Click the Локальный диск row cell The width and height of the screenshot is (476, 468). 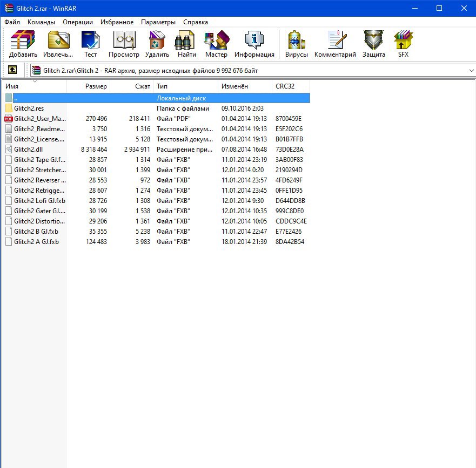point(181,98)
